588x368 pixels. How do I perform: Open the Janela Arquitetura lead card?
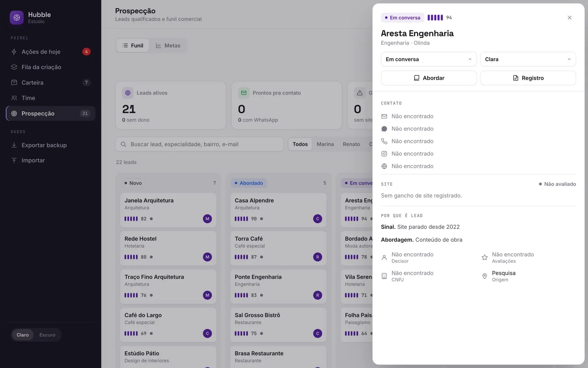[168, 210]
